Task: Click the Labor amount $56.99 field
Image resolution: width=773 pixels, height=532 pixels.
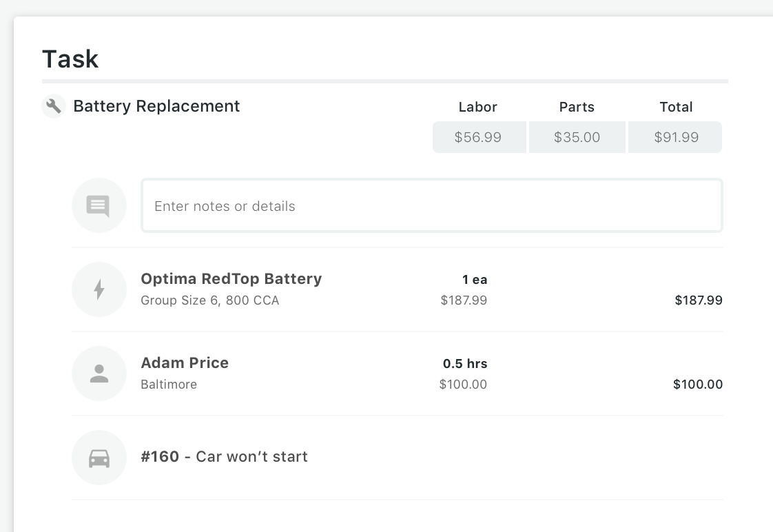Action: click(478, 137)
